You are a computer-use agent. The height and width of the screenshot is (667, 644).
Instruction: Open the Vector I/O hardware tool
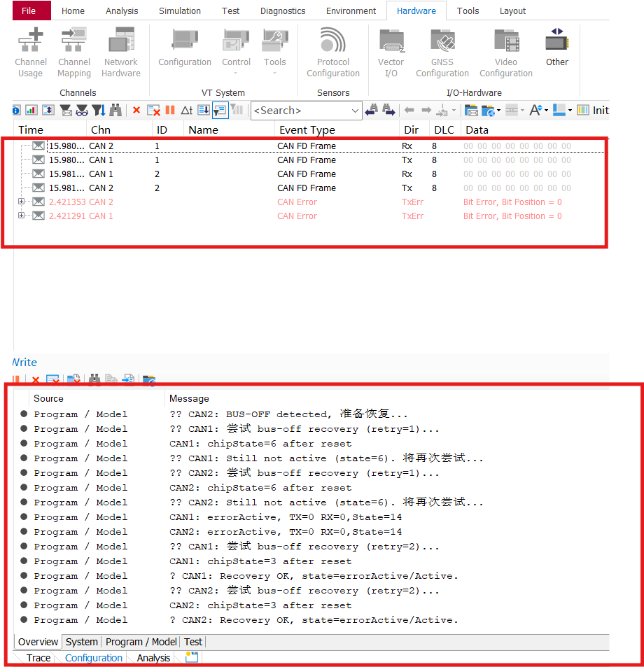pos(391,50)
